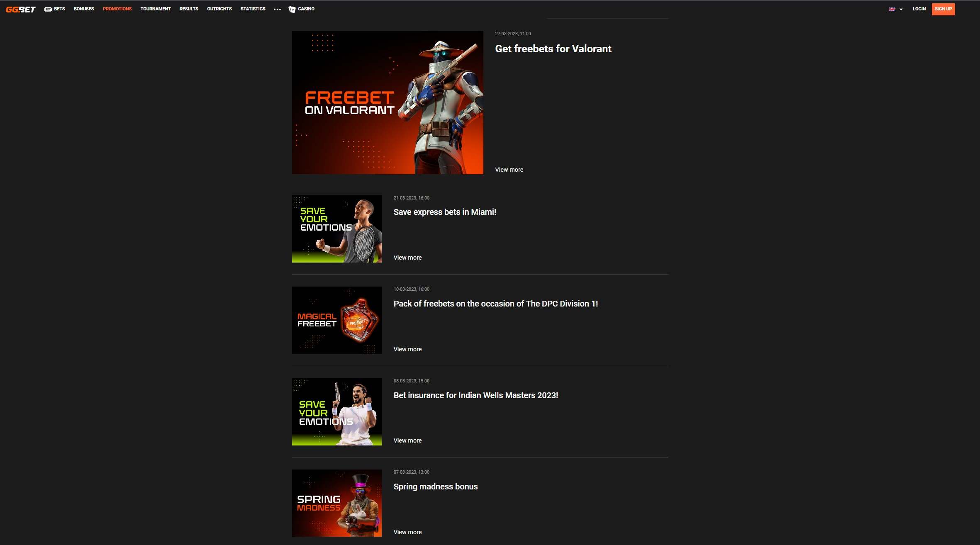Open the OUTRIGHTS menu item

[x=219, y=9]
